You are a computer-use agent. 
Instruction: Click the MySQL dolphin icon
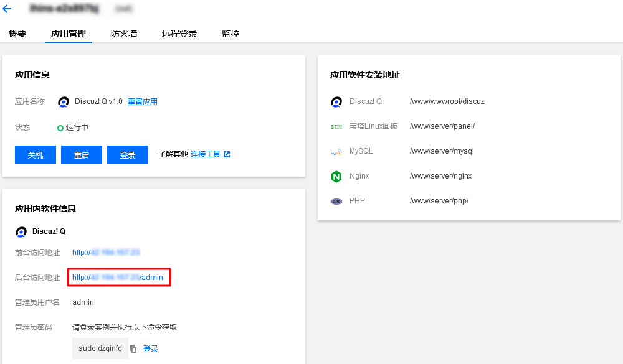336,152
